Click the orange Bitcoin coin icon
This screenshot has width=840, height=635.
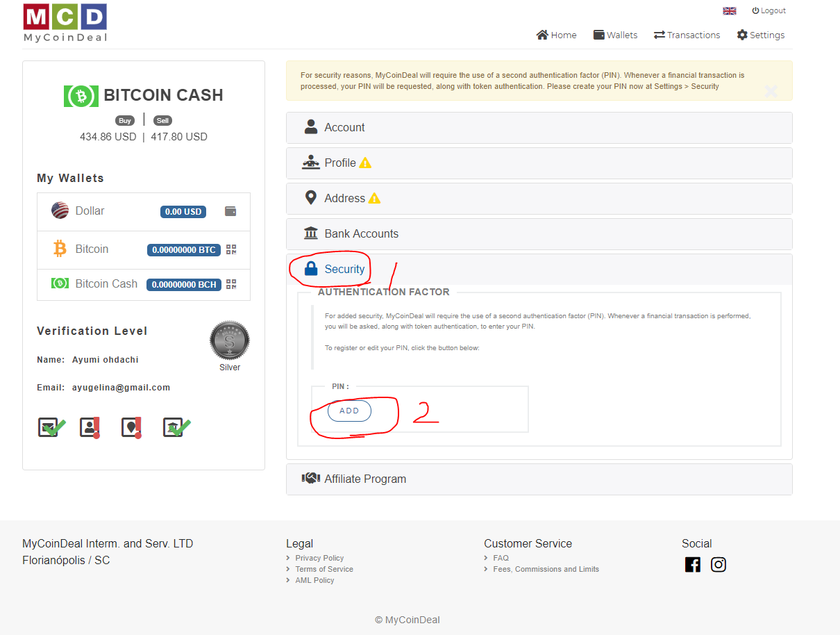pos(60,249)
